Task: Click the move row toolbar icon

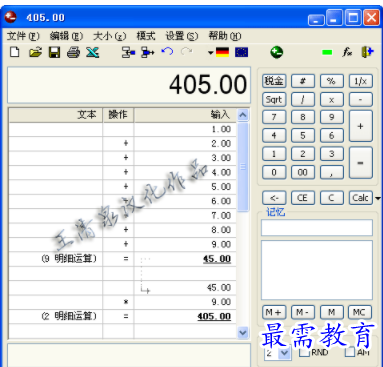Action: [x=148, y=52]
